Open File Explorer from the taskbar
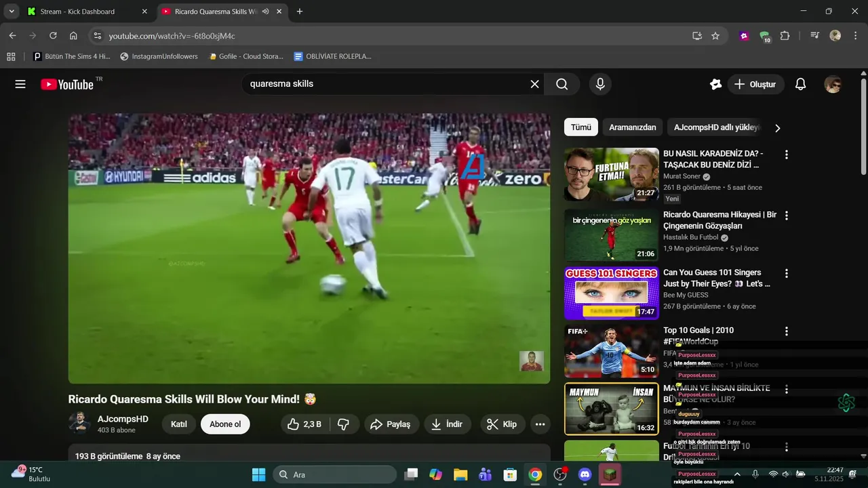 tap(460, 474)
